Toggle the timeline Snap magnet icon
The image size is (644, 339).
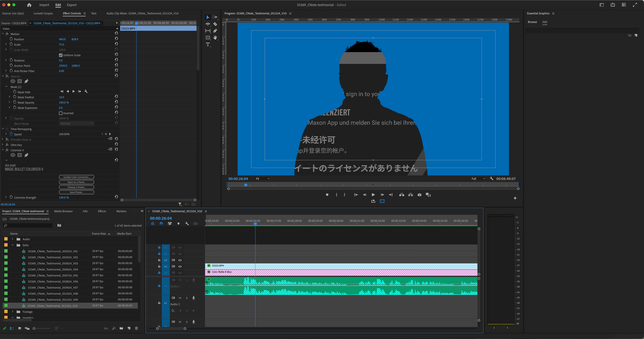(x=161, y=223)
